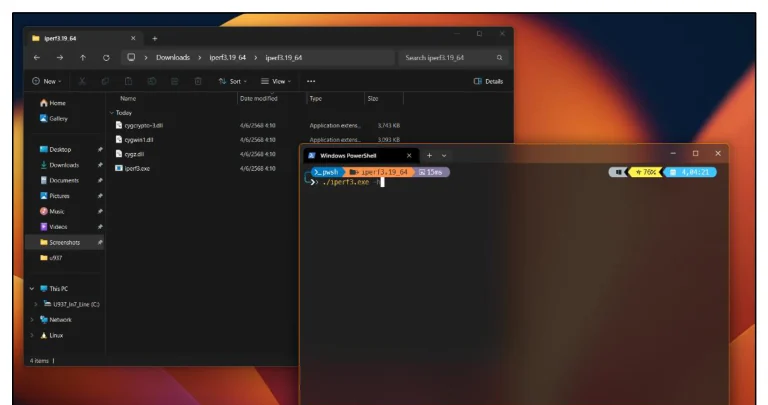This screenshot has width=768, height=405.
Task: Sort by Size column header
Action: (373, 98)
